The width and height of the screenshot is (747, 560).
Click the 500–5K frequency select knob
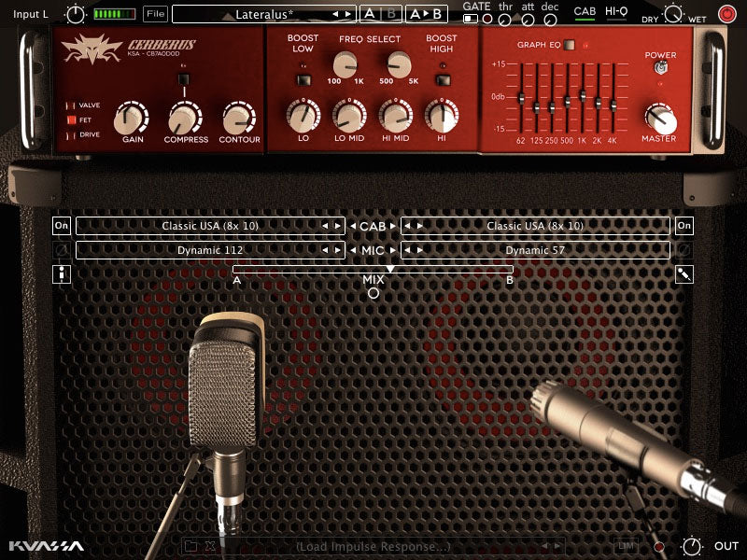coord(400,64)
